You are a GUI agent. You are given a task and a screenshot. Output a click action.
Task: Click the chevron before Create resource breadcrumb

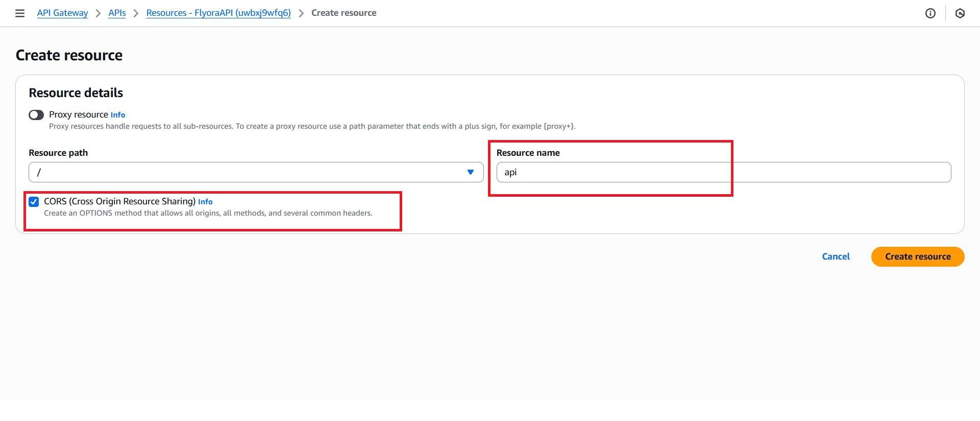(301, 13)
